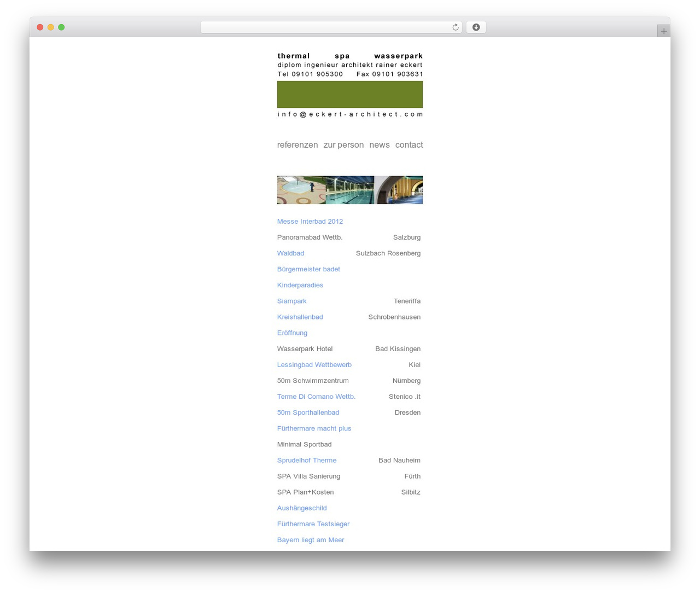Open the Eröffnung link
700x593 pixels.
[292, 333]
